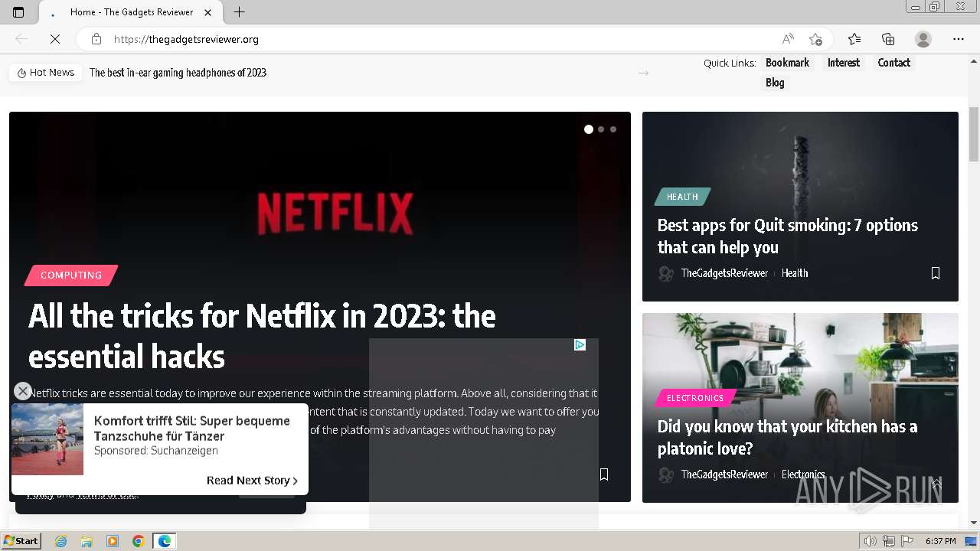The width and height of the screenshot is (980, 551).
Task: Click scrollbar up arrow
Action: click(974, 61)
